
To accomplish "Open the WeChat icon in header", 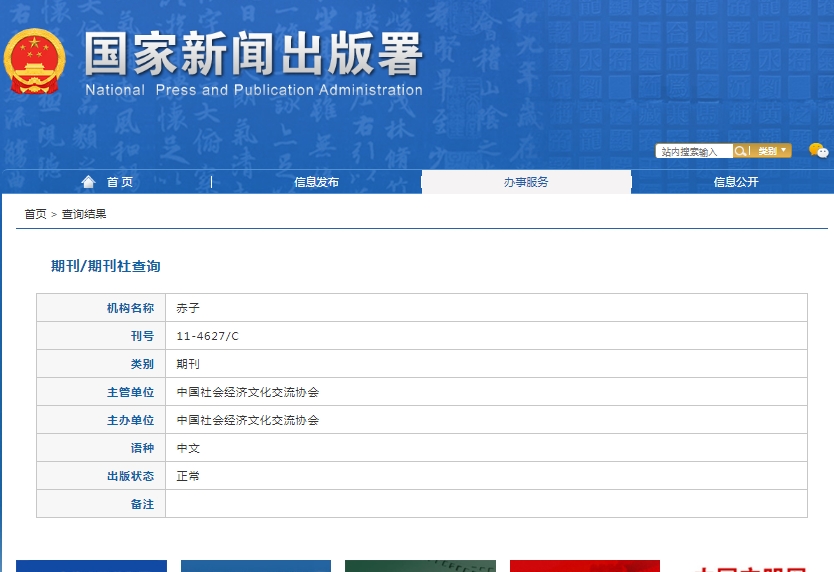I will [818, 151].
